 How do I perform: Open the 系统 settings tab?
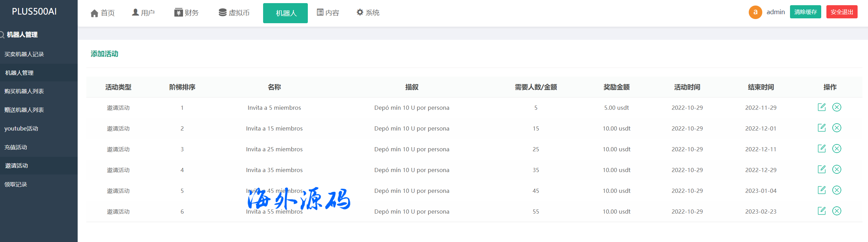click(368, 13)
